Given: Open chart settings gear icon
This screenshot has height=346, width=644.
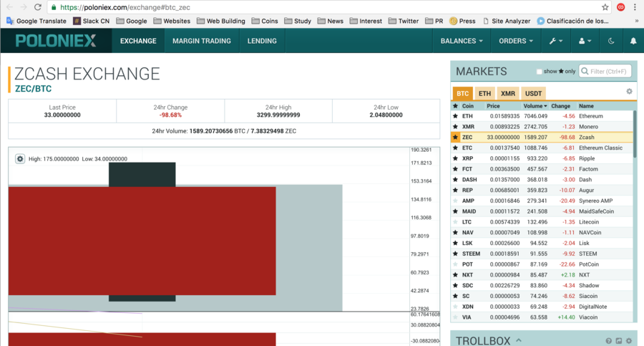Looking at the screenshot, I should 20,159.
